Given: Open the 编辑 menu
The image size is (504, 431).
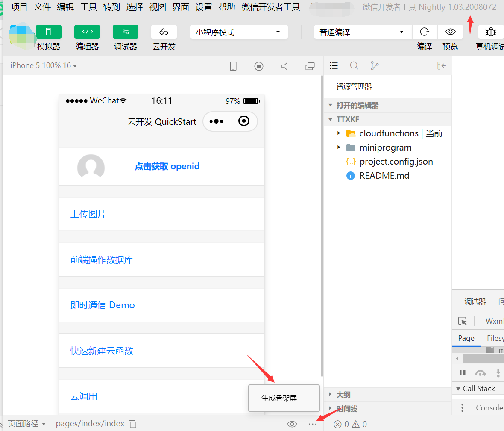Looking at the screenshot, I should click(65, 7).
